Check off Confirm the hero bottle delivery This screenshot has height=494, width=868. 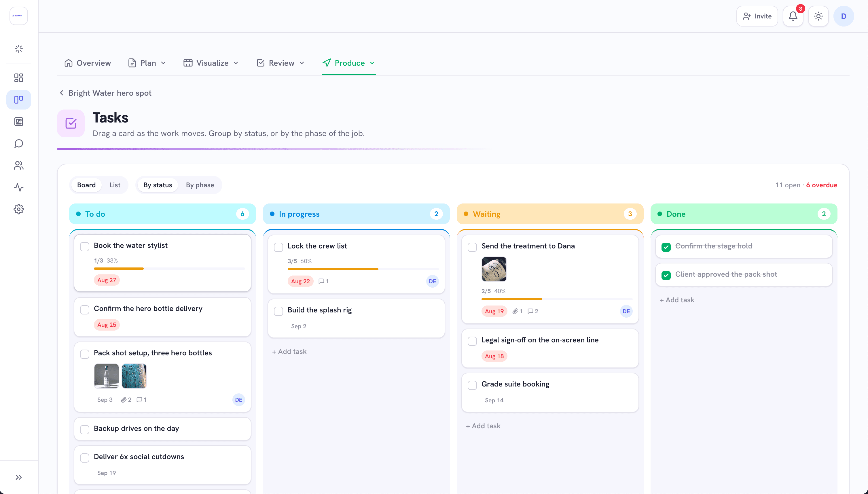point(85,310)
